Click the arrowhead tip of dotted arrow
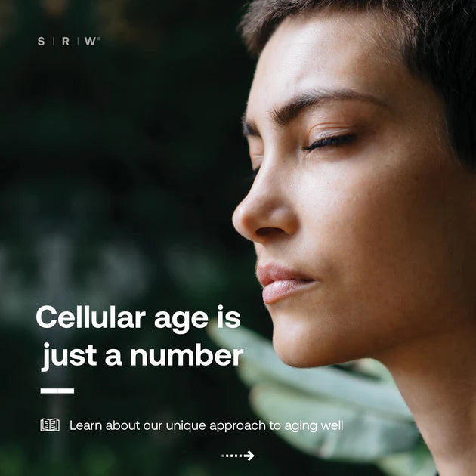Image resolution: width=476 pixels, height=476 pixels. pyautogui.click(x=250, y=456)
